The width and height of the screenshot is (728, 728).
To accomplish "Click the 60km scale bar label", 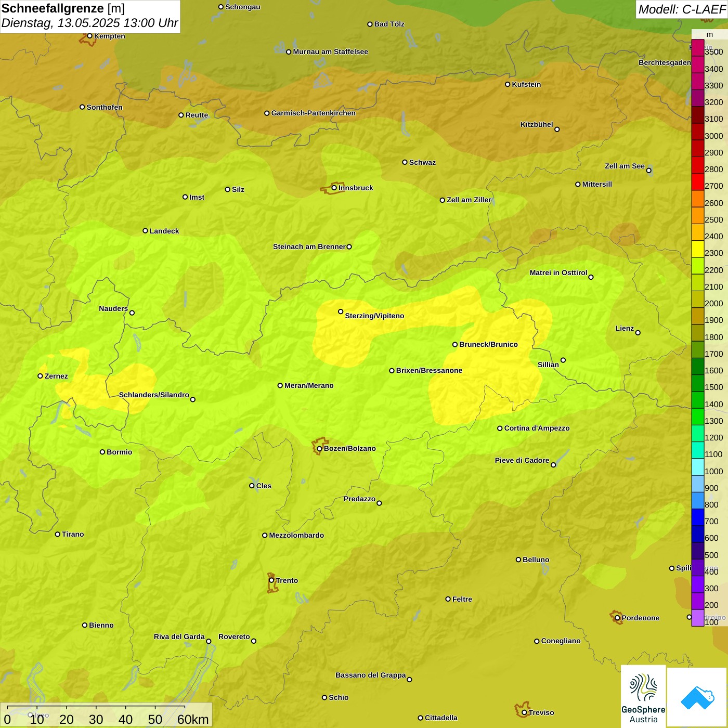I will (192, 719).
